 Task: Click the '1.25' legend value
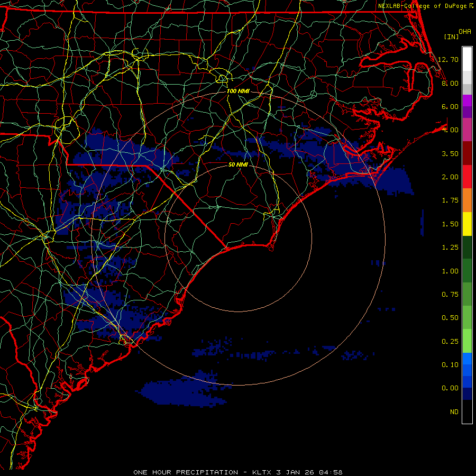pyautogui.click(x=450, y=248)
